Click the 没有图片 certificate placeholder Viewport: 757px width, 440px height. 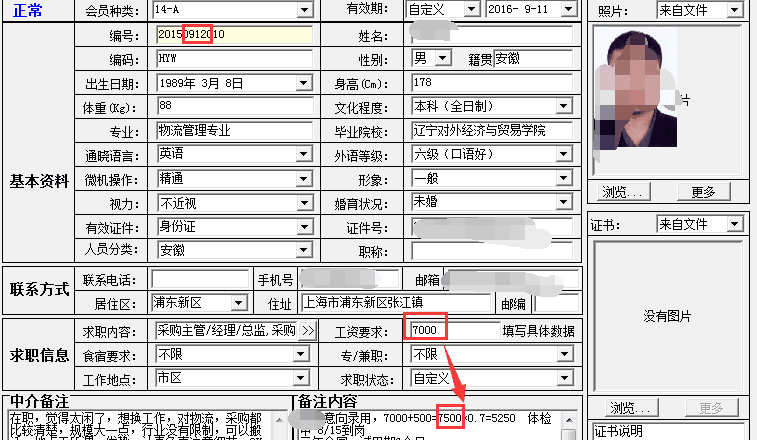(x=667, y=317)
